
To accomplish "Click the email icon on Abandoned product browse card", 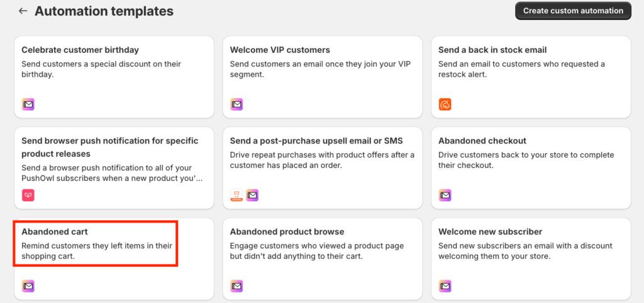I will coord(236,286).
